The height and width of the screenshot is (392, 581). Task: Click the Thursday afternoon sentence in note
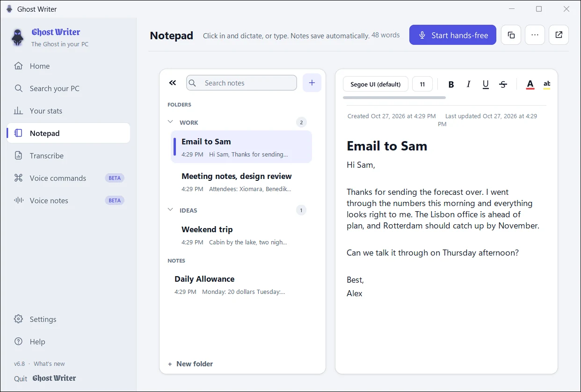(433, 253)
